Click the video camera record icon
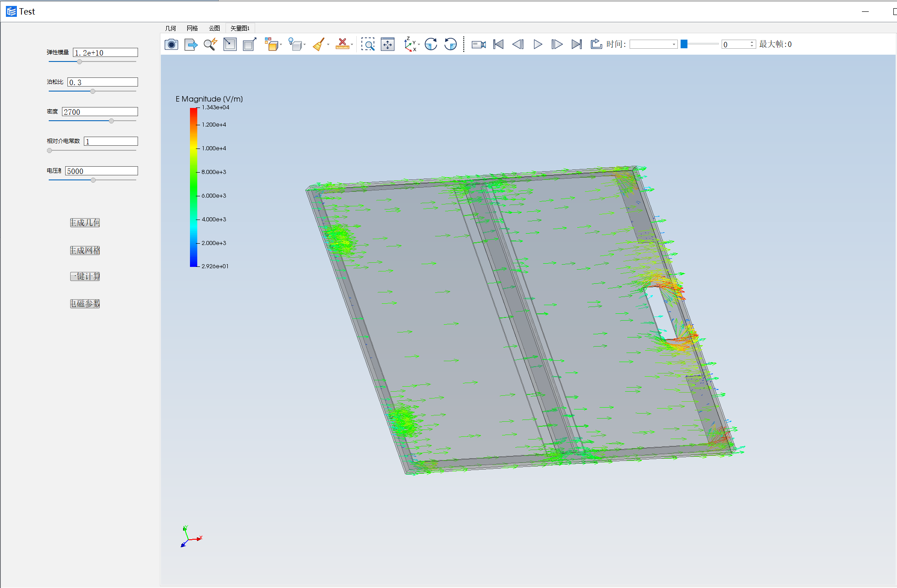 point(479,44)
